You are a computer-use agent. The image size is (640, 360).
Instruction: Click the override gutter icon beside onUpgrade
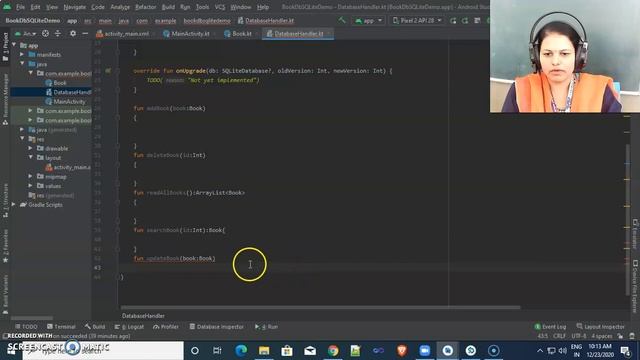tap(108, 71)
